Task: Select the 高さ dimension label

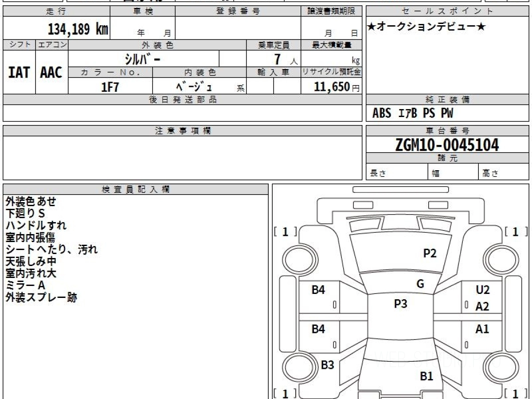Action: 490,174
